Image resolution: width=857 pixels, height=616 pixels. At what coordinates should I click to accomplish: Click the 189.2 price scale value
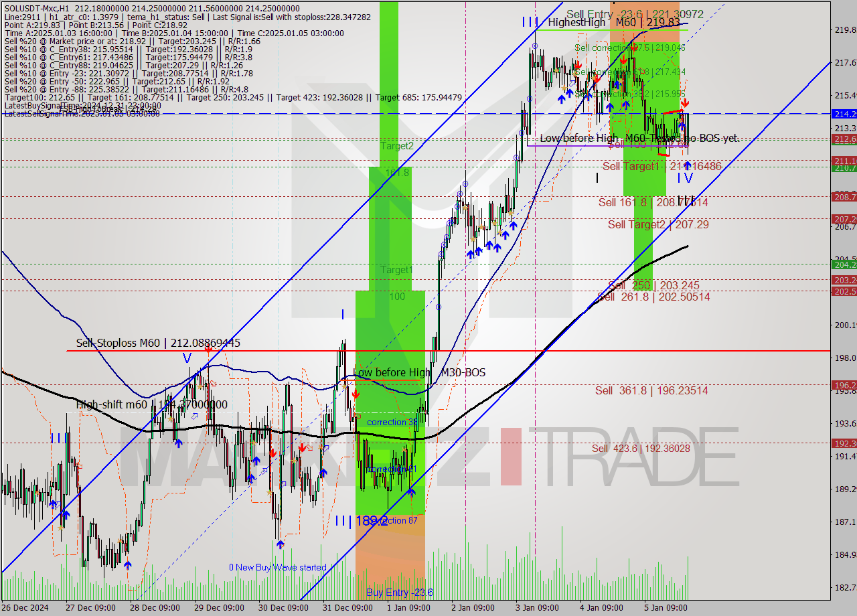click(844, 489)
